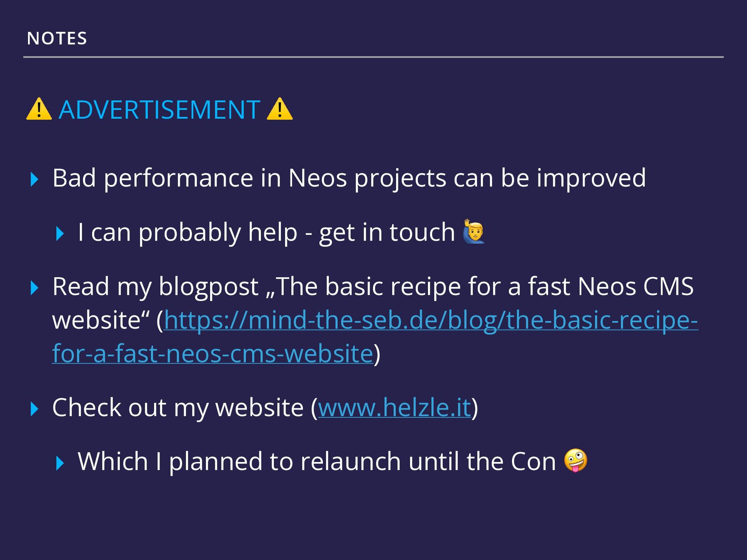Click 'Check out my website' text

coord(178,408)
